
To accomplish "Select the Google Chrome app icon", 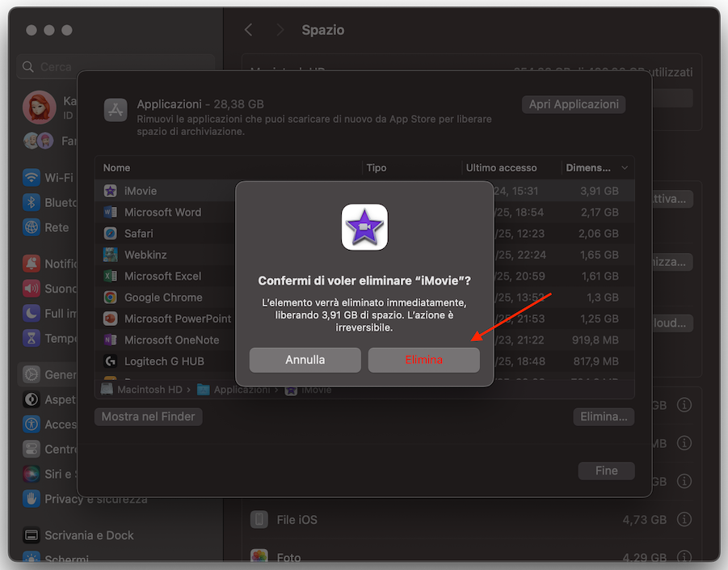I will (x=108, y=297).
